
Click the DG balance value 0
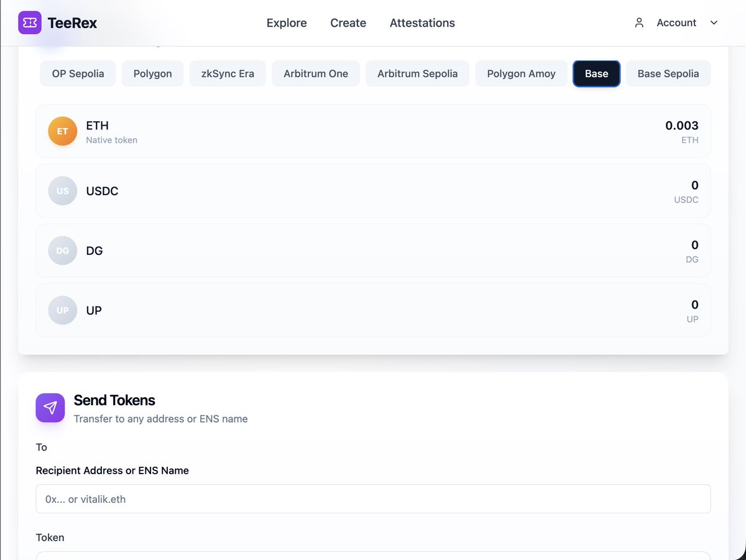tap(695, 245)
